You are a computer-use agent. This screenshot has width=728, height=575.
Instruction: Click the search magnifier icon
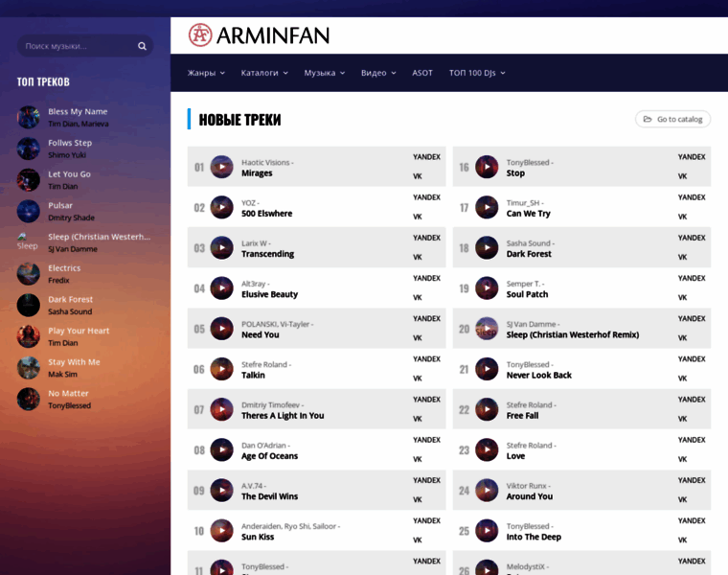tap(142, 46)
